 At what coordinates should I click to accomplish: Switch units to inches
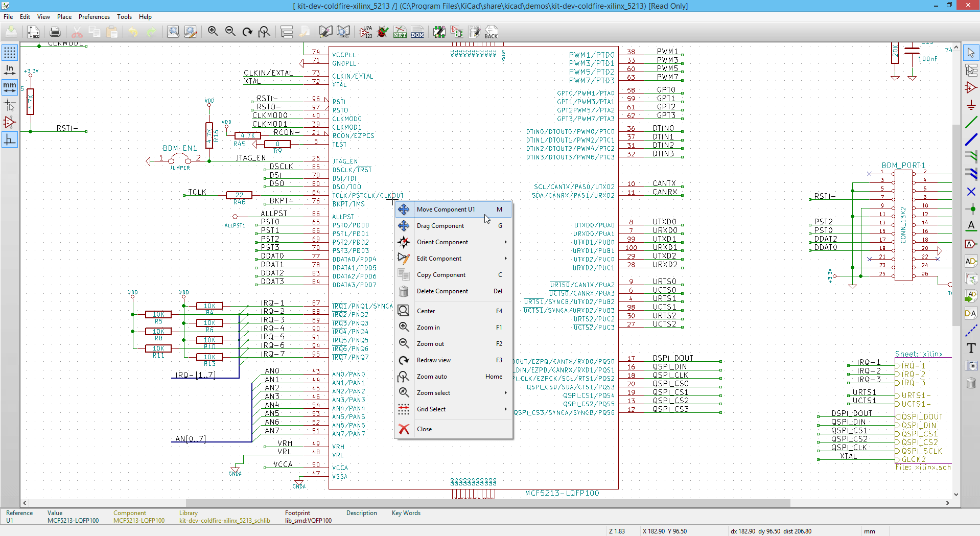[10, 70]
